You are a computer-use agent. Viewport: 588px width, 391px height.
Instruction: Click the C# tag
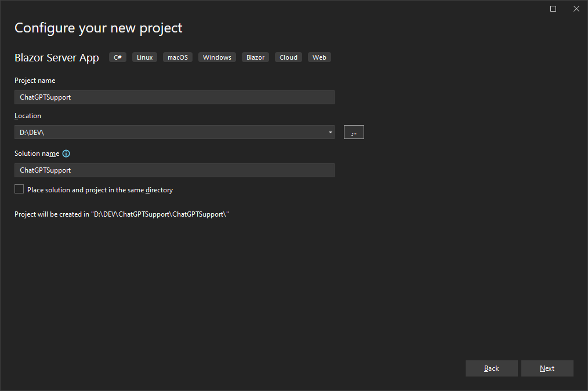coord(118,57)
